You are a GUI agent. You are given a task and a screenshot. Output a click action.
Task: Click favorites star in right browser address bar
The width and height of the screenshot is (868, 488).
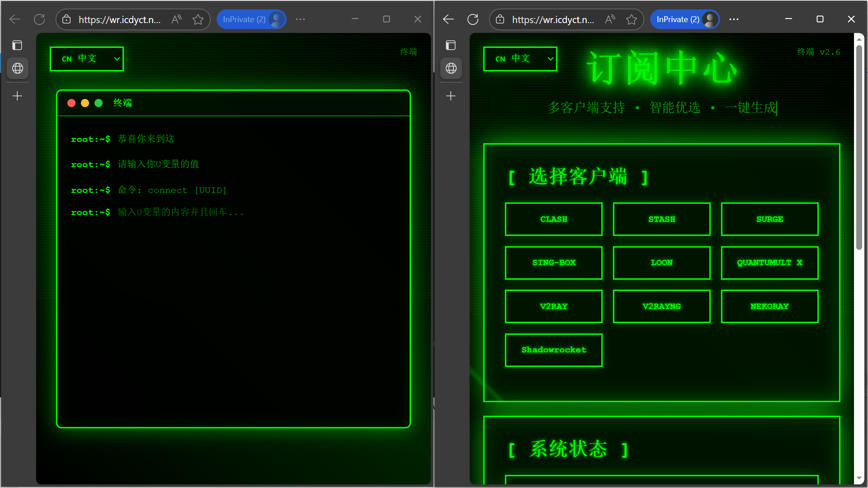click(x=632, y=19)
